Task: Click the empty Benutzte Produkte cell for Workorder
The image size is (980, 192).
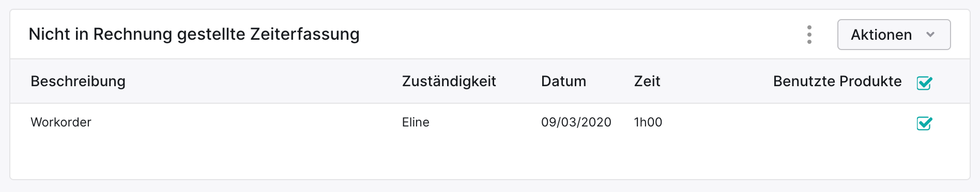Action: point(837,122)
